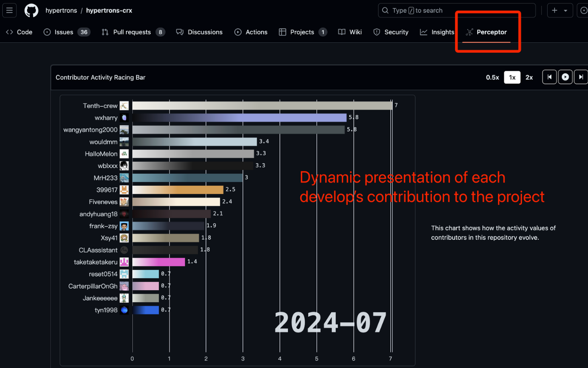Viewport: 588px width, 368px height.
Task: Click the Pull requests count badge 8
Action: click(160, 32)
